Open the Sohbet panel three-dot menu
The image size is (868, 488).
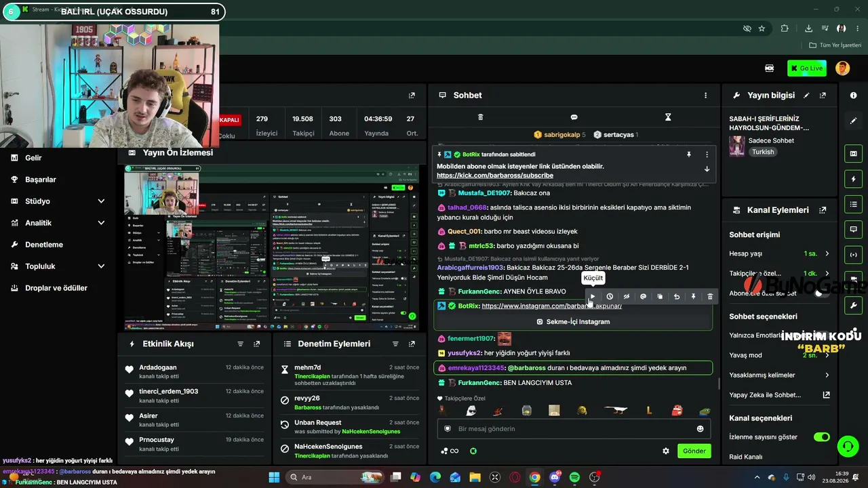pyautogui.click(x=705, y=96)
